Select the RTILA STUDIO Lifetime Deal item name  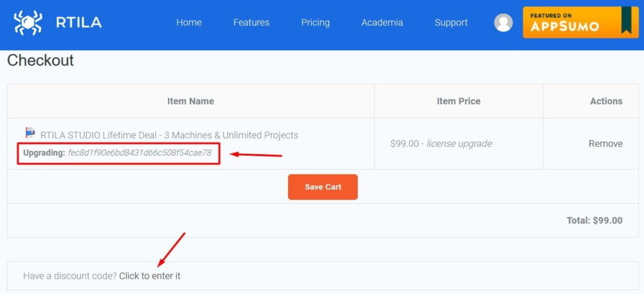click(x=169, y=135)
